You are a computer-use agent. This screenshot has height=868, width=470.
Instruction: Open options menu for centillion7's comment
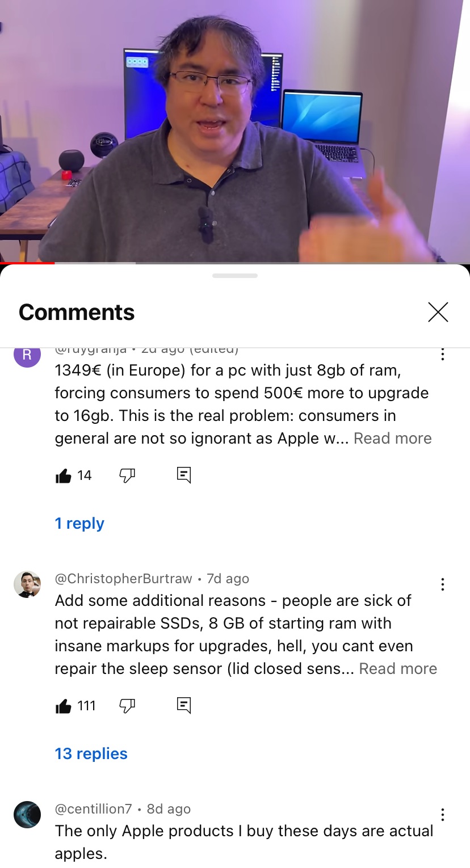point(442,815)
